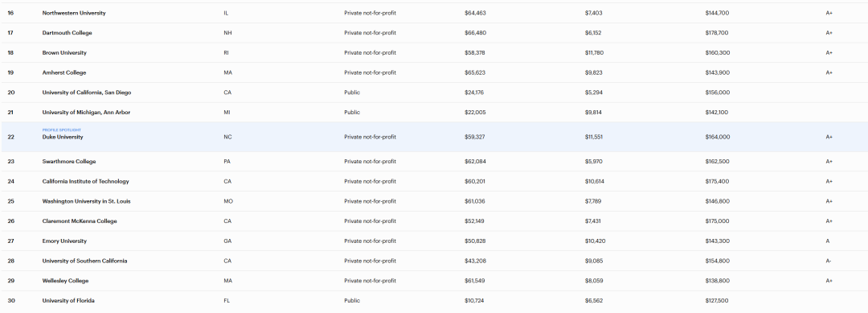Open University of Michigan, Ann Arbor link
Image resolution: width=868 pixels, height=313 pixels.
tap(86, 113)
